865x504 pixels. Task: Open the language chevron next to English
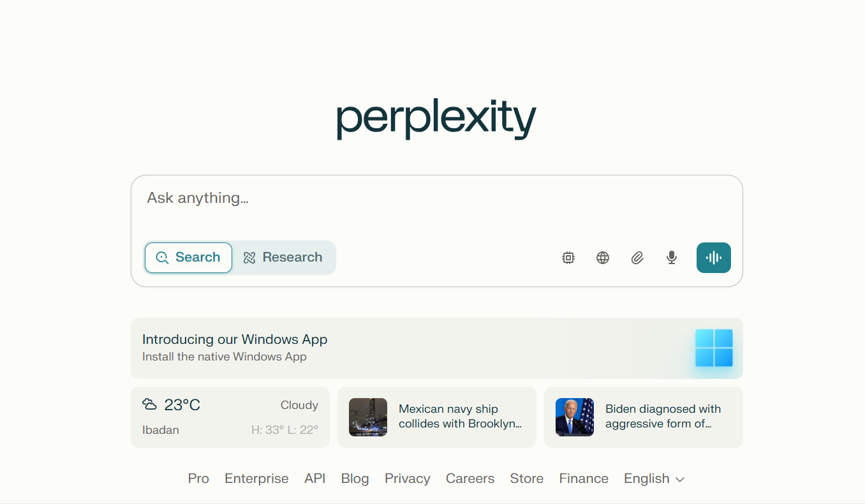point(679,479)
